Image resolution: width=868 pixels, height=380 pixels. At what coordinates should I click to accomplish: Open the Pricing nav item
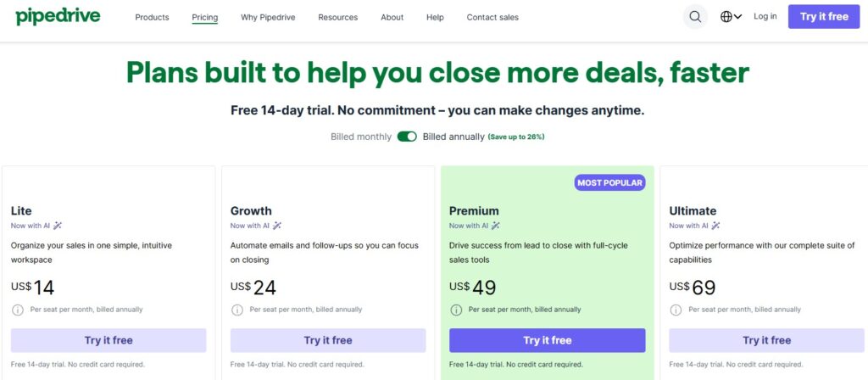coord(204,17)
